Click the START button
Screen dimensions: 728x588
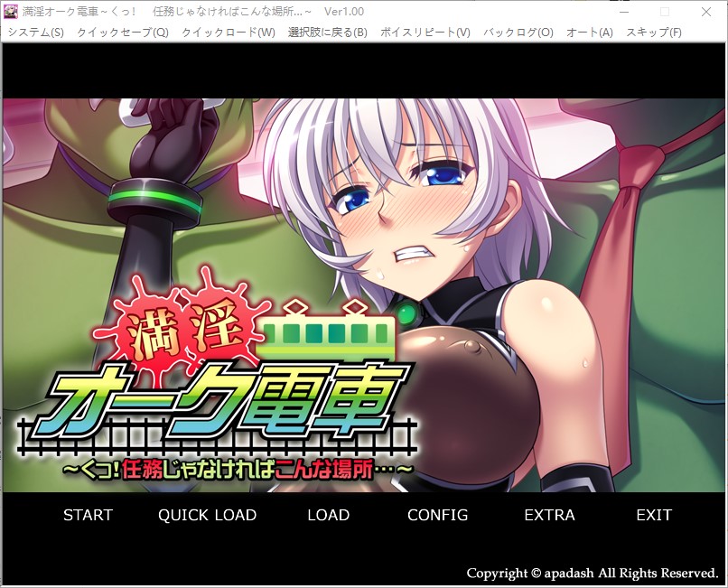point(88,515)
